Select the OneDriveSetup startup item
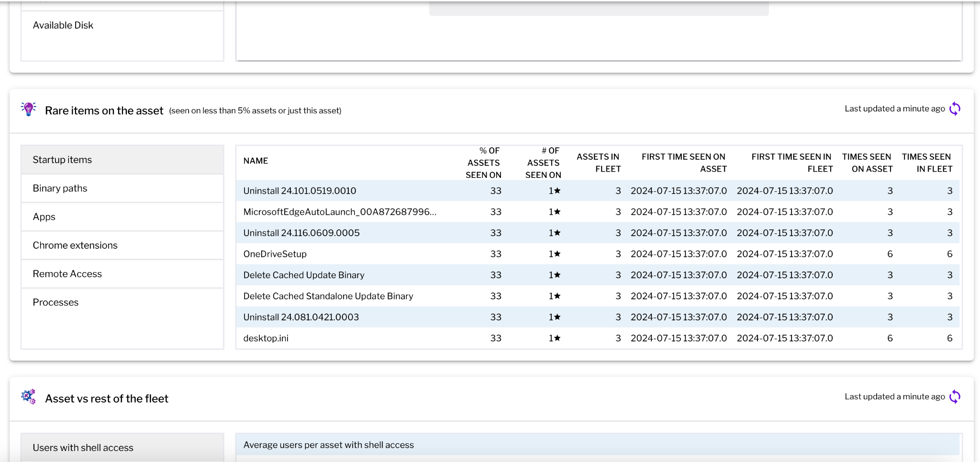980x462 pixels. [275, 254]
